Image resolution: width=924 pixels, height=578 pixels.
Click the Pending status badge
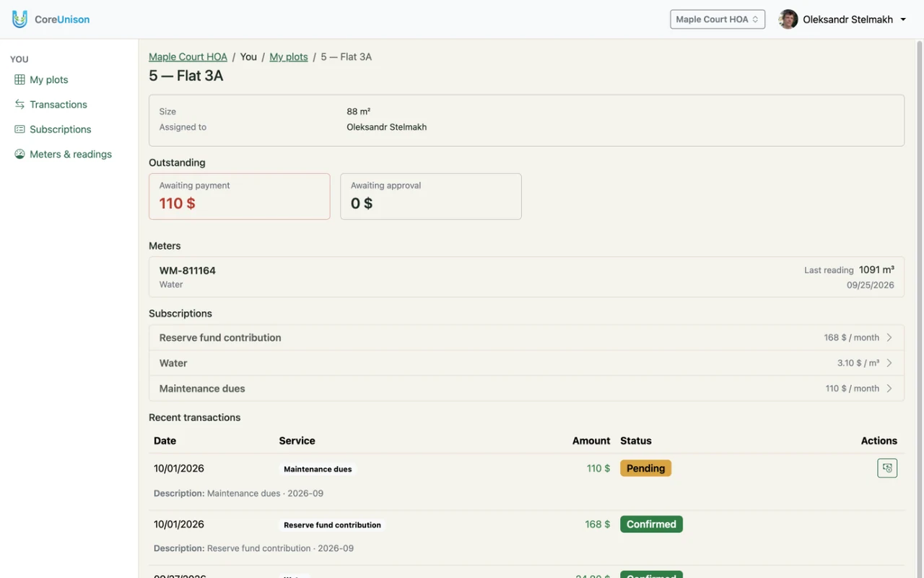645,468
